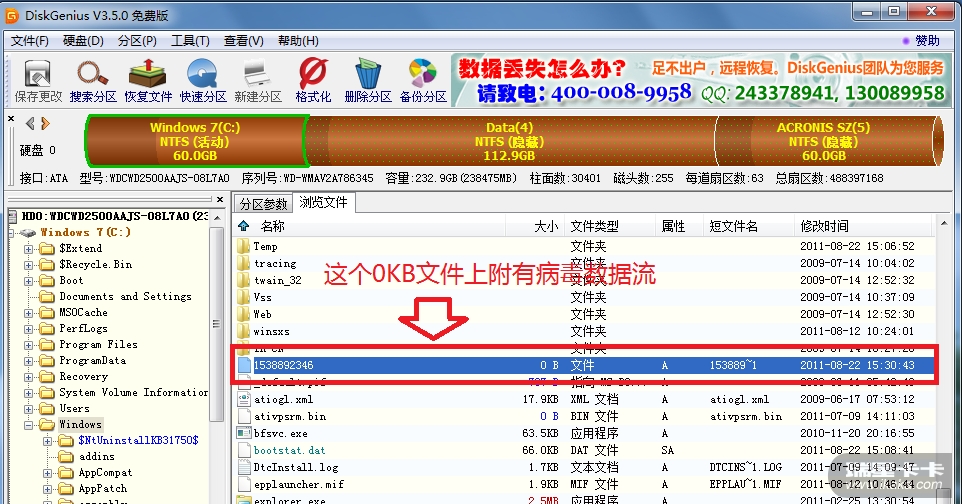Screen dimensions: 962x504
Task: Select the bootstat.dat file
Action: pos(290,450)
